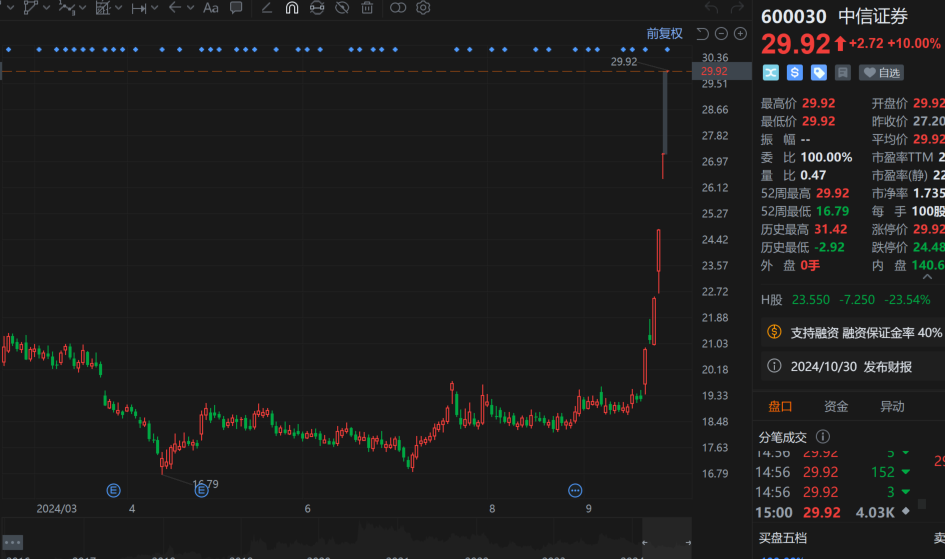Screen dimensions: 945x559
Task: Click the 量比 0.47 value
Action: point(813,175)
